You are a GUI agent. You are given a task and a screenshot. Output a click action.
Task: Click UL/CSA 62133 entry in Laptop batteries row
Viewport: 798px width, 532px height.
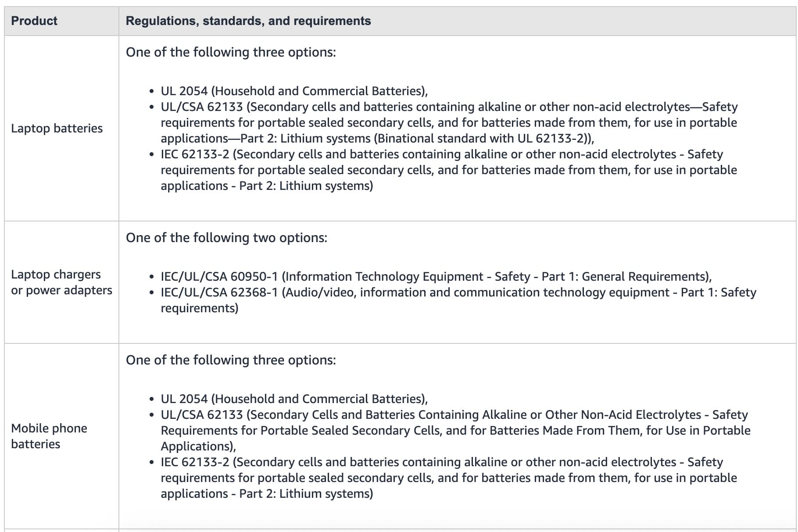202,107
